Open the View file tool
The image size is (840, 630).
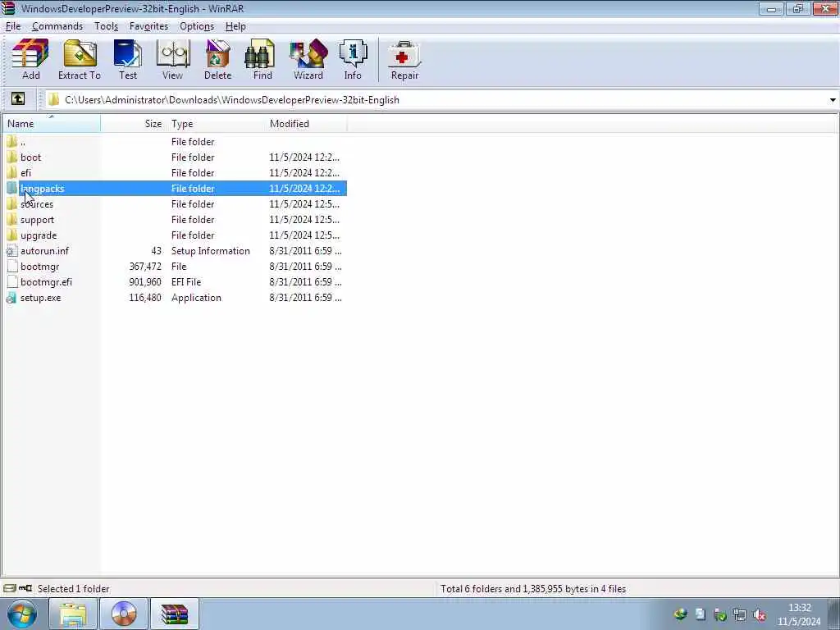click(x=172, y=59)
